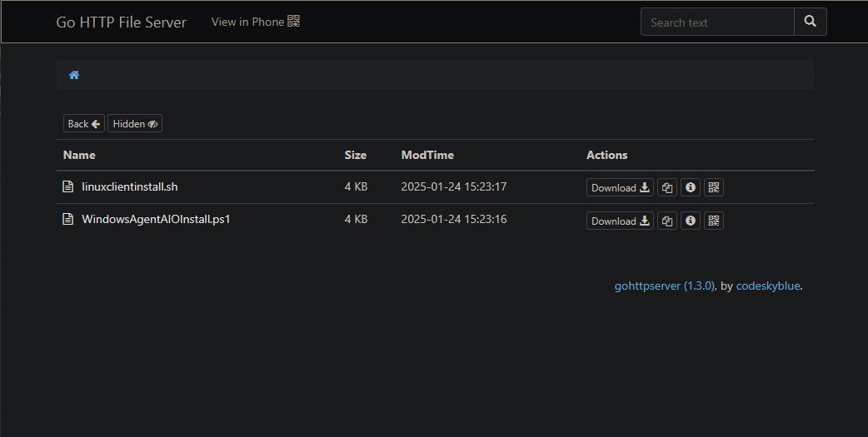Go back with the Back button
This screenshot has height=437, width=868.
(x=84, y=123)
